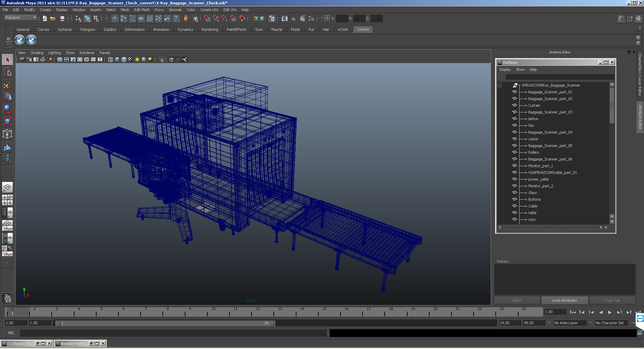Open the No Character Set dropdown
The image size is (644, 349).
point(611,323)
